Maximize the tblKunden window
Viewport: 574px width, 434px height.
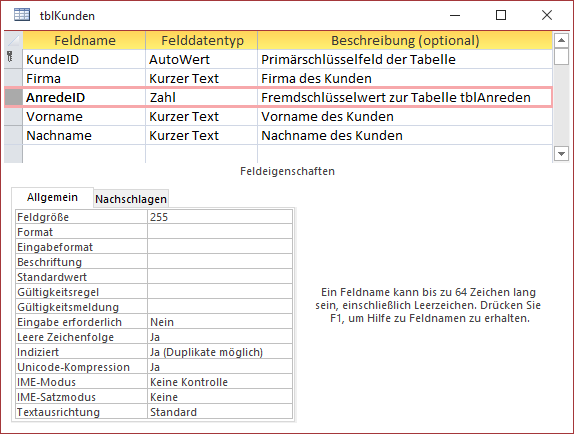[x=501, y=15]
